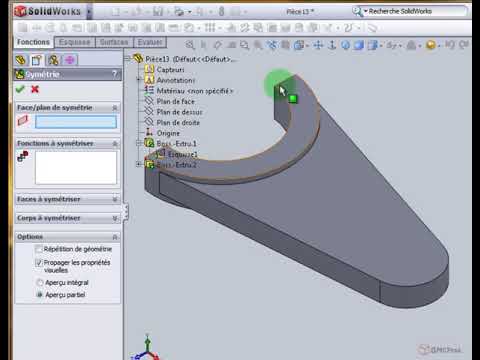
Task: Click the Symétrie feature icon in panel header
Action: click(x=20, y=74)
